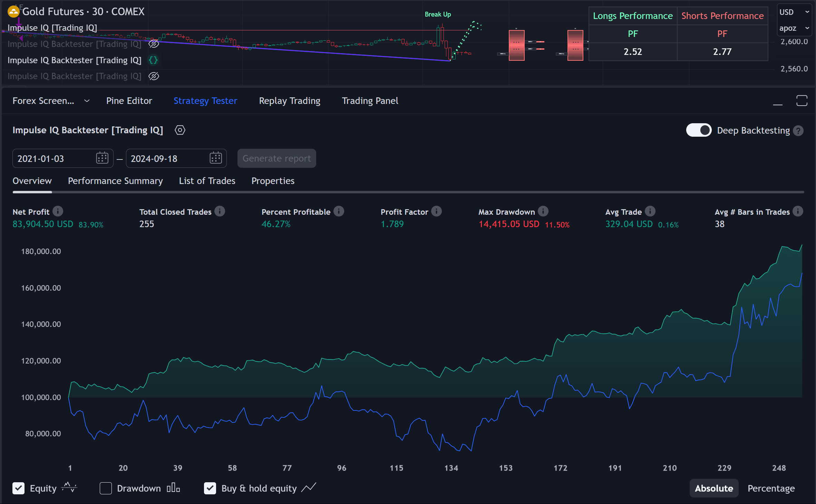Click the Drawdown bars icon
This screenshot has width=816, height=504.
point(173,488)
